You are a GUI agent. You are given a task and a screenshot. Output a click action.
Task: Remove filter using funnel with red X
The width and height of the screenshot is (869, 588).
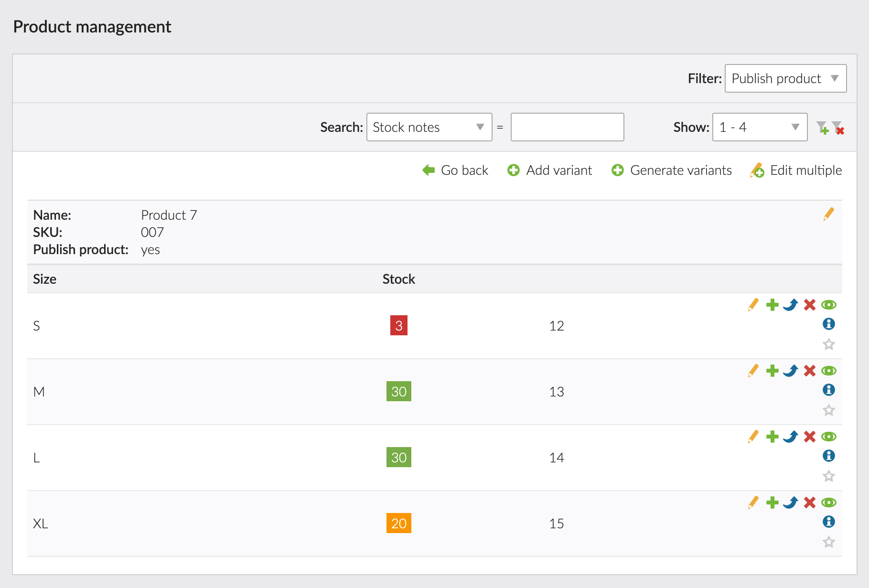[x=838, y=128]
